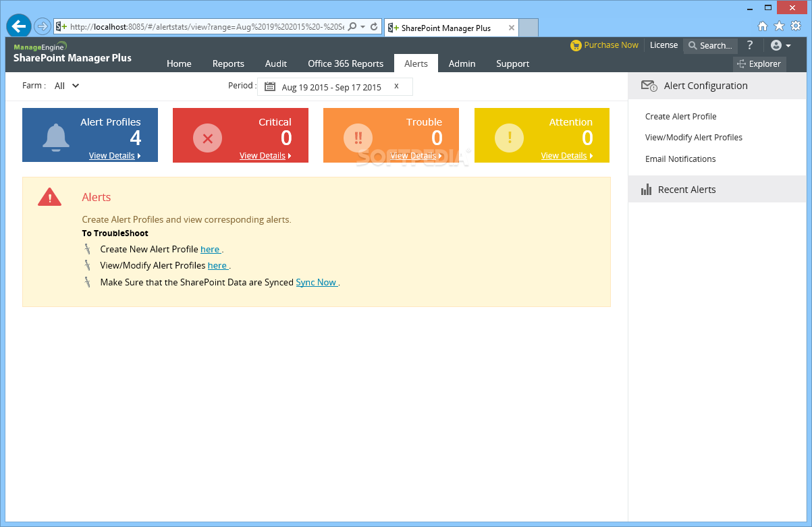The height and width of the screenshot is (527, 812).
Task: Click the Explorer icon button
Action: click(x=759, y=64)
